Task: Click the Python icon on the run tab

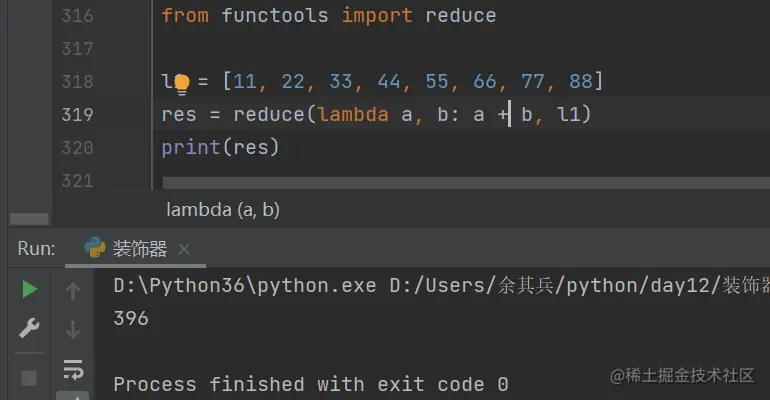Action: click(95, 248)
